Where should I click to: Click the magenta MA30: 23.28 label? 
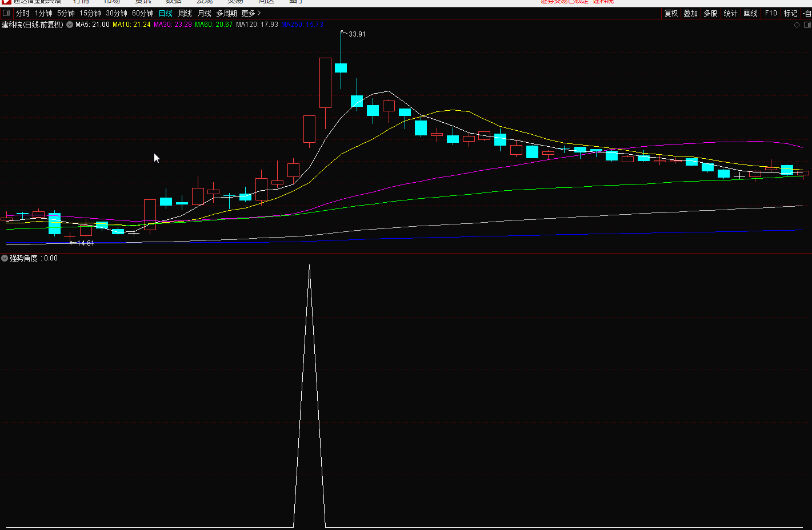(x=173, y=25)
